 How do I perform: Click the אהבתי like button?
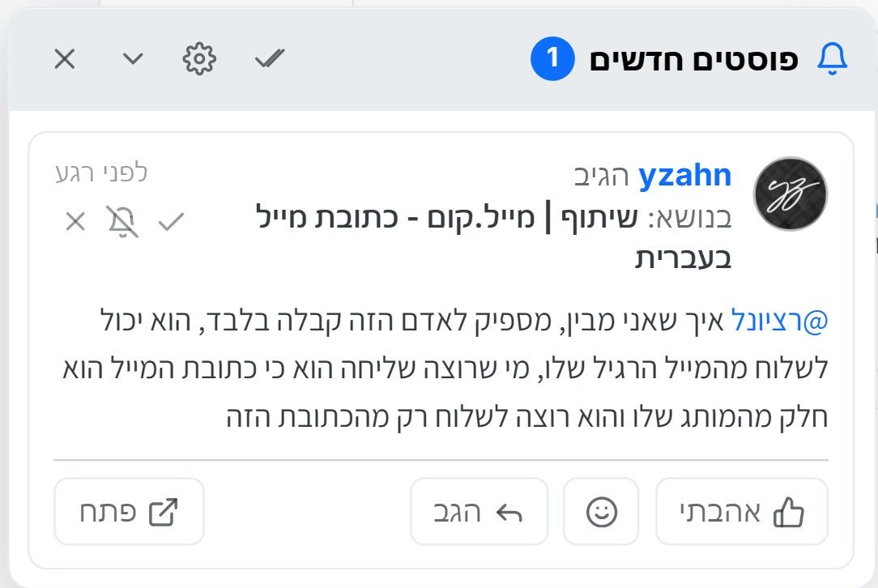[x=741, y=511]
